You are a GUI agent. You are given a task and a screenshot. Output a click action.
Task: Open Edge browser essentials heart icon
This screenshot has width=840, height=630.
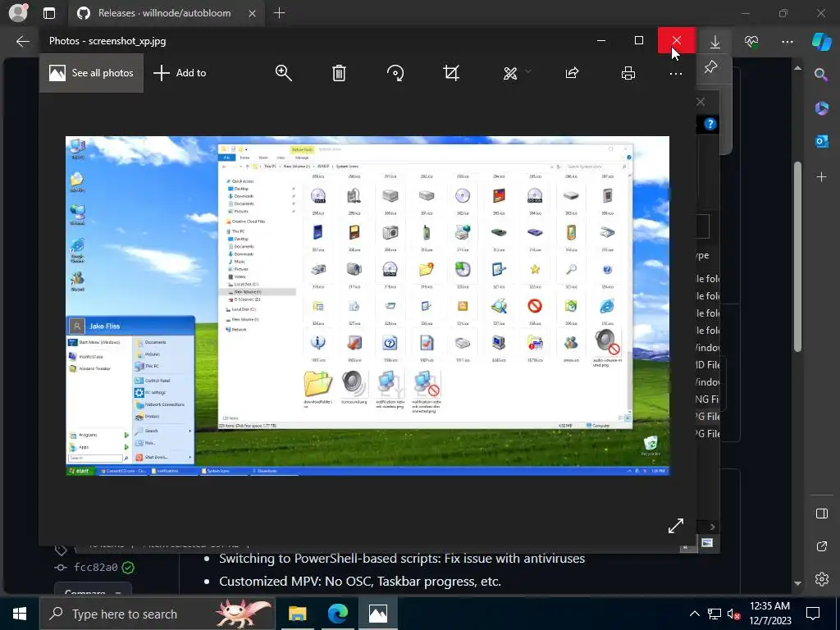(751, 41)
